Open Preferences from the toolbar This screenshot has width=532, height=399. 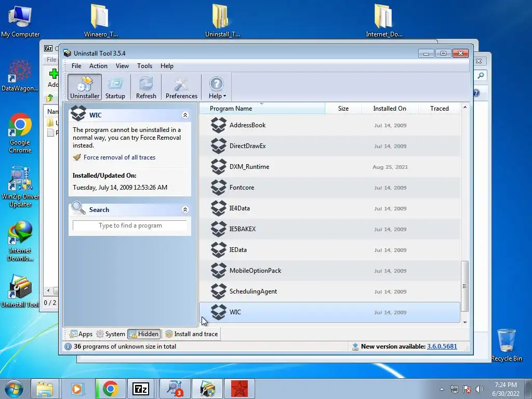[181, 87]
